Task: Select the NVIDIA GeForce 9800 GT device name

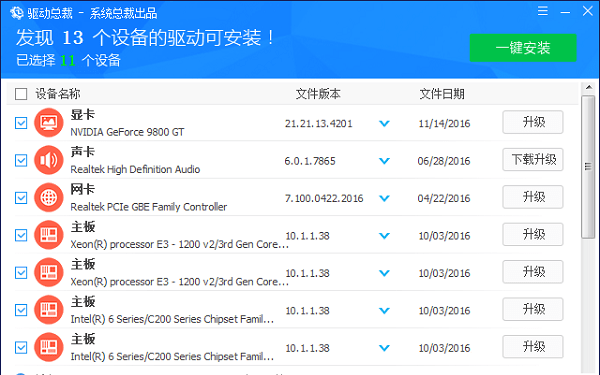Action: (x=127, y=132)
